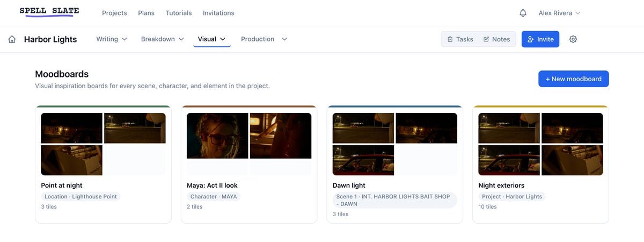Click '10 tiles' text on Night exteriors

488,207
